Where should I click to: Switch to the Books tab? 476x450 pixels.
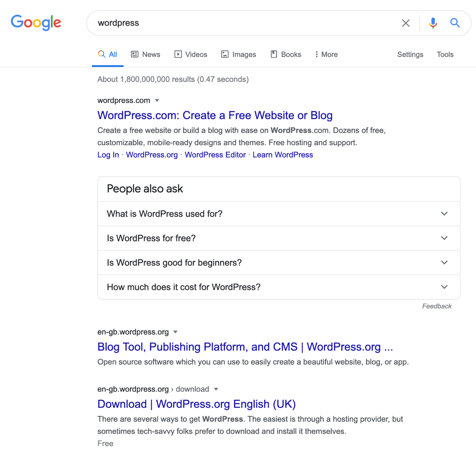(x=286, y=54)
